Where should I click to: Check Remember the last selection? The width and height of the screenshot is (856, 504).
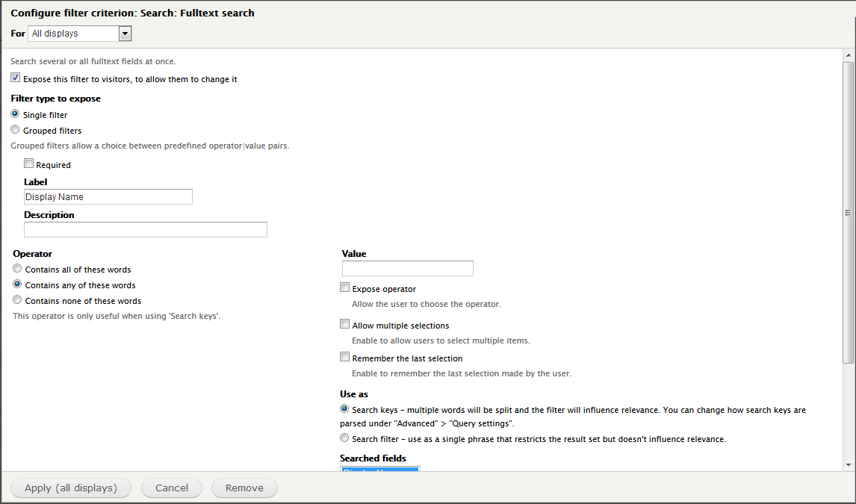[x=344, y=356]
